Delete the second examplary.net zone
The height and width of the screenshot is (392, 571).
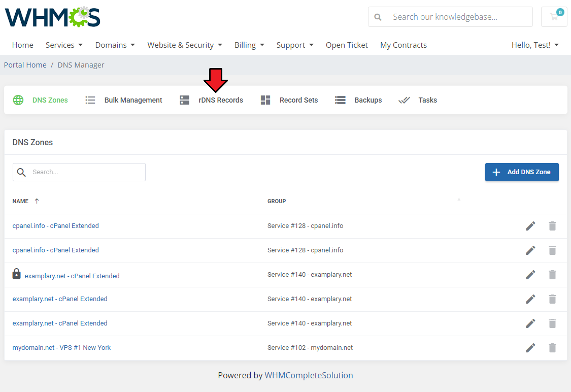coord(552,299)
